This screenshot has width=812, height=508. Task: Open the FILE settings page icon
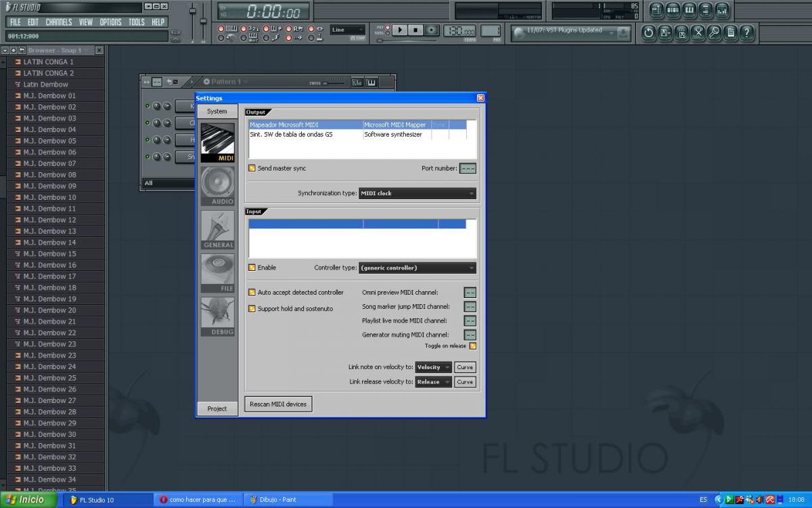point(217,273)
